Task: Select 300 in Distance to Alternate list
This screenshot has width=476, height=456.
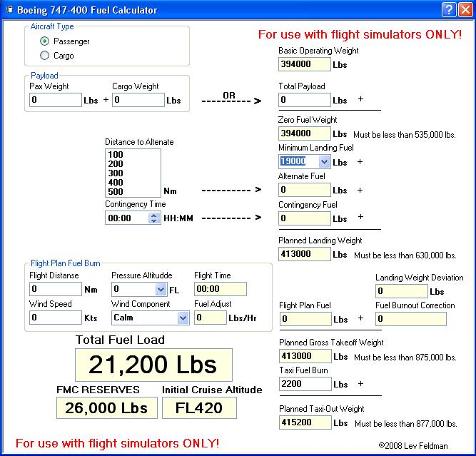Action: click(x=133, y=173)
